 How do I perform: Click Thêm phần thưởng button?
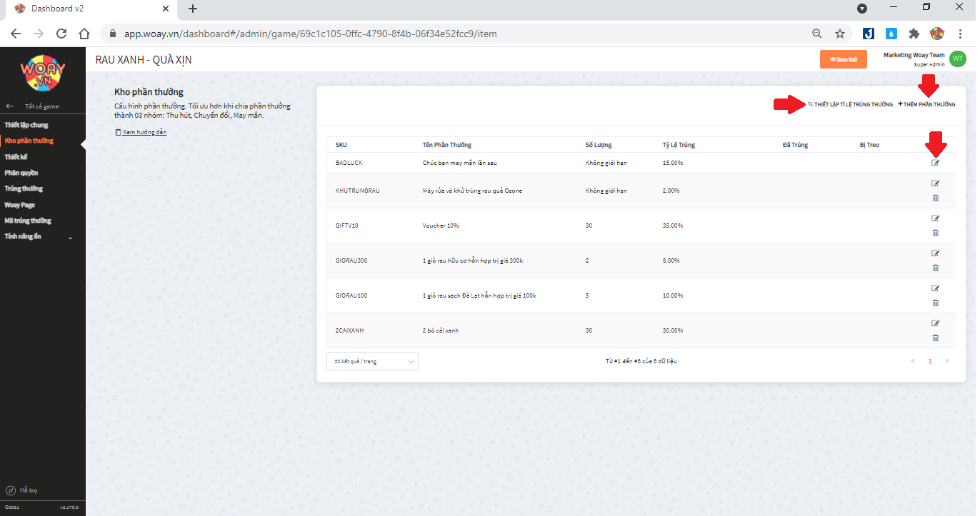coord(926,104)
